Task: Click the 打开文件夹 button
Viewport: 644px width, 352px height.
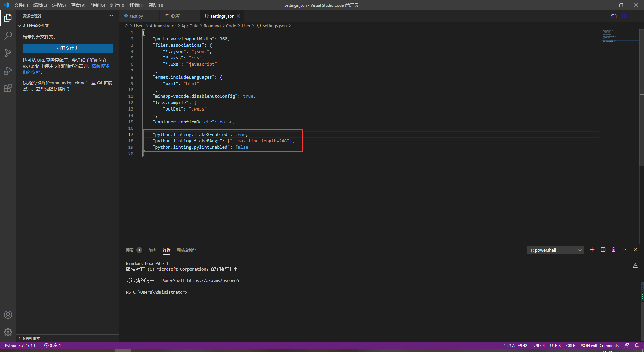Action: pos(67,48)
